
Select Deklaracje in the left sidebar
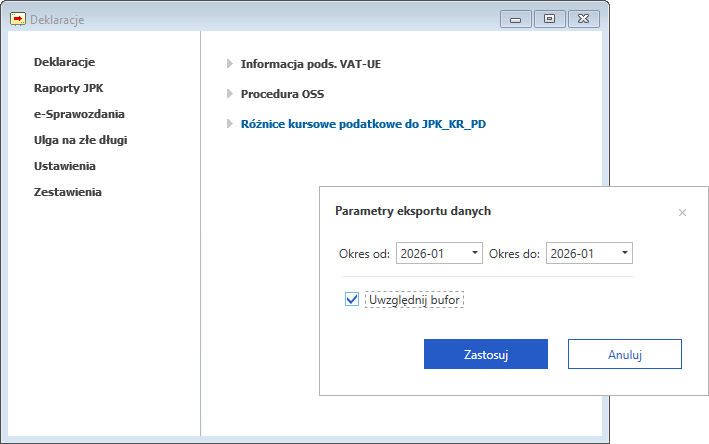point(64,62)
